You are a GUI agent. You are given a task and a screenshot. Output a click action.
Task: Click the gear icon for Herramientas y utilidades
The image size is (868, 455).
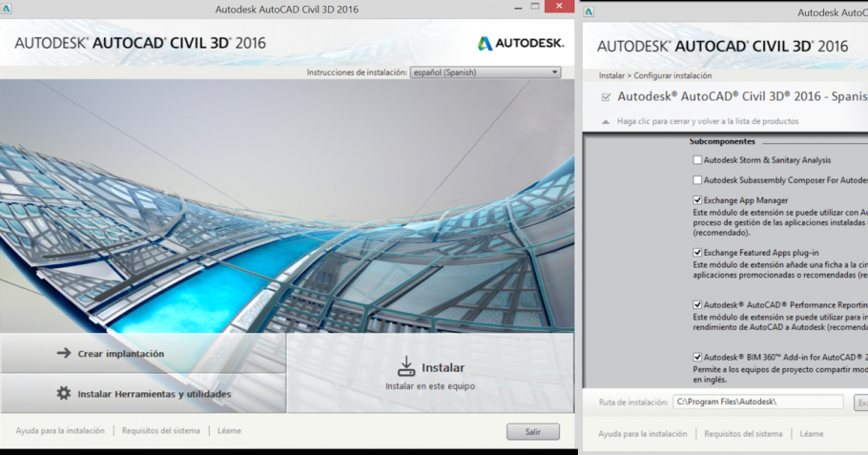[64, 393]
